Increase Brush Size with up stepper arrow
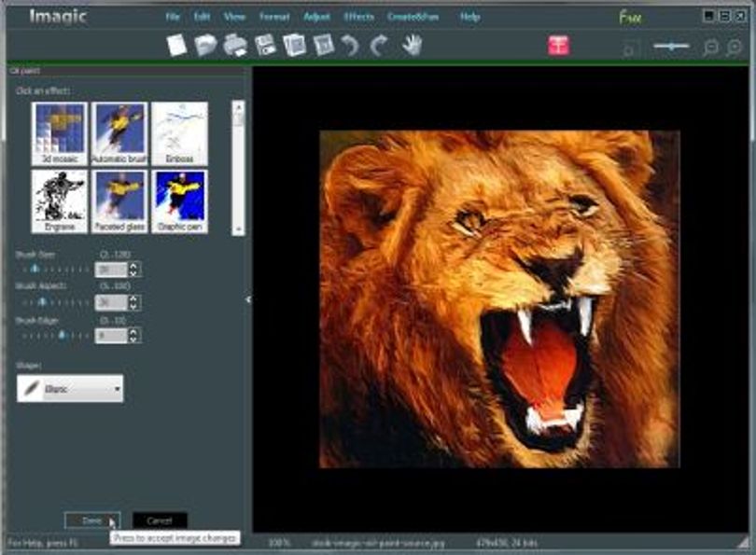This screenshot has width=756, height=555. (133, 266)
